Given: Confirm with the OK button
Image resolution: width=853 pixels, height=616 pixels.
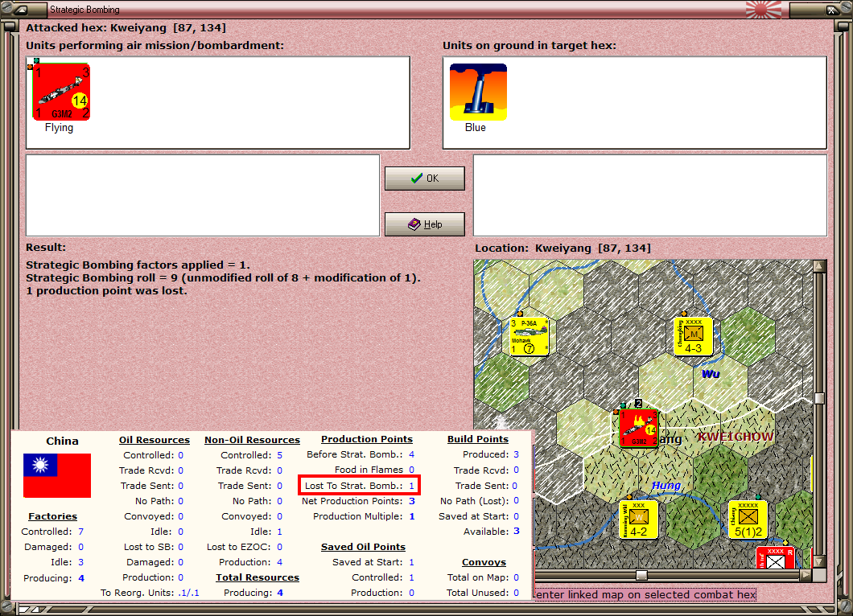Looking at the screenshot, I should [425, 179].
